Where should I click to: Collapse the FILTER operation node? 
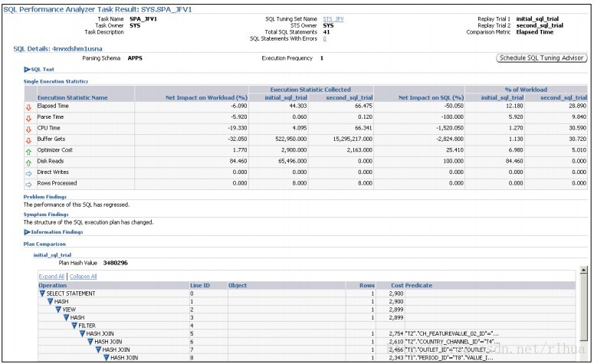[74, 326]
